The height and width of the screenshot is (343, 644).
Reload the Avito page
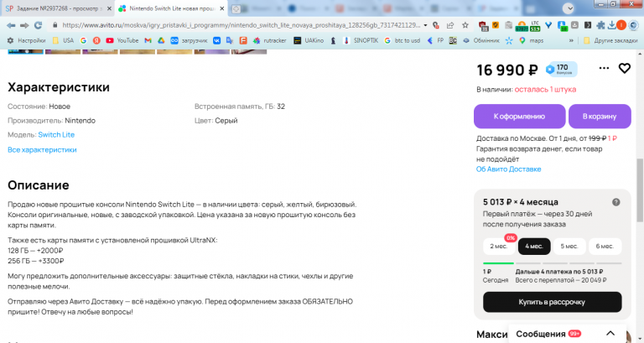39,25
